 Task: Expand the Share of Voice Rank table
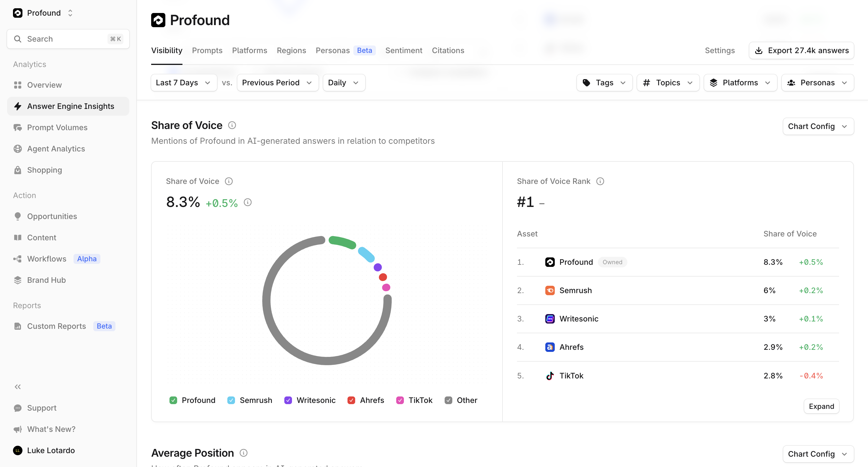821,406
